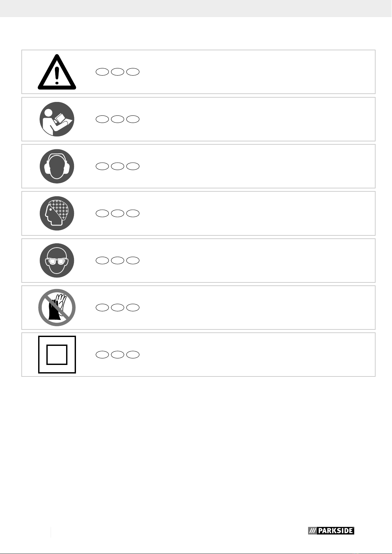The image size is (392, 554).
Task: Click the ear protection headphones icon
Action: pos(57,166)
